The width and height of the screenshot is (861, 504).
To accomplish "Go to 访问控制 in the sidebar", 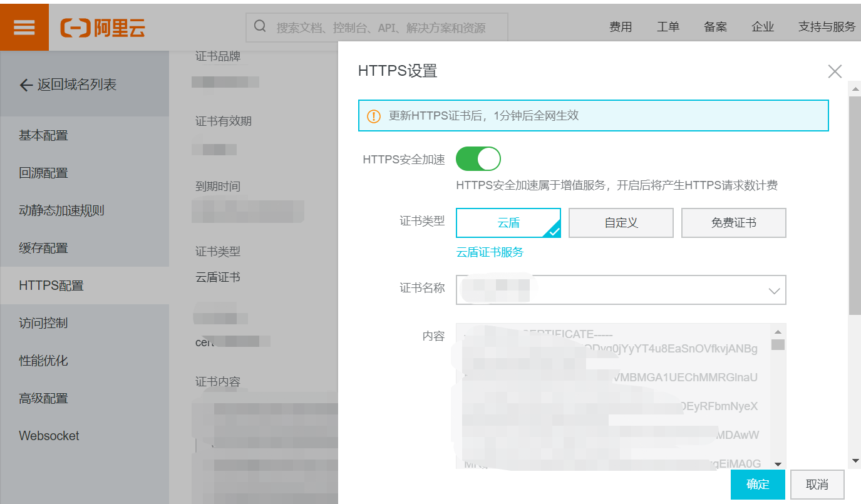I will 43,323.
